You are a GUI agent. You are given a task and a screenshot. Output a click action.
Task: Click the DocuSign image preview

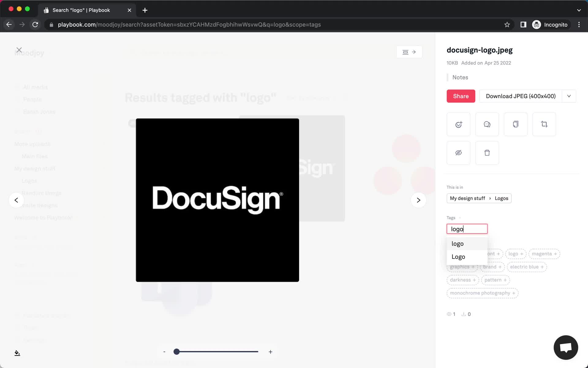click(217, 200)
